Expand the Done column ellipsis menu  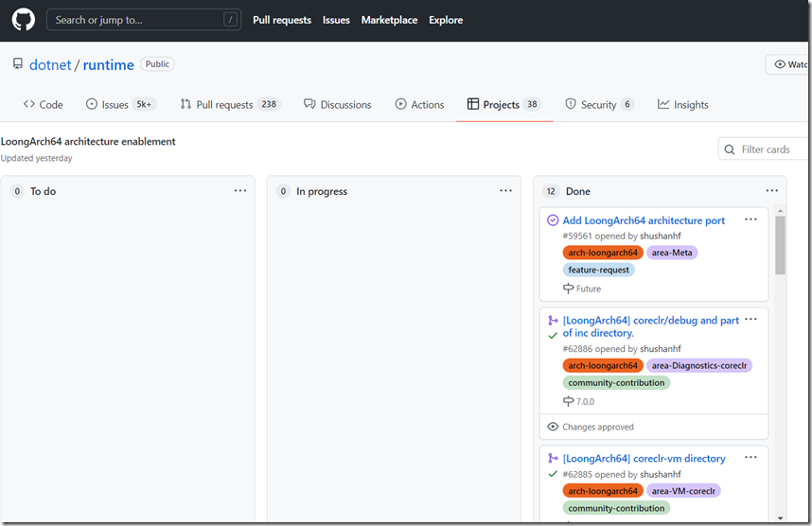(x=772, y=191)
